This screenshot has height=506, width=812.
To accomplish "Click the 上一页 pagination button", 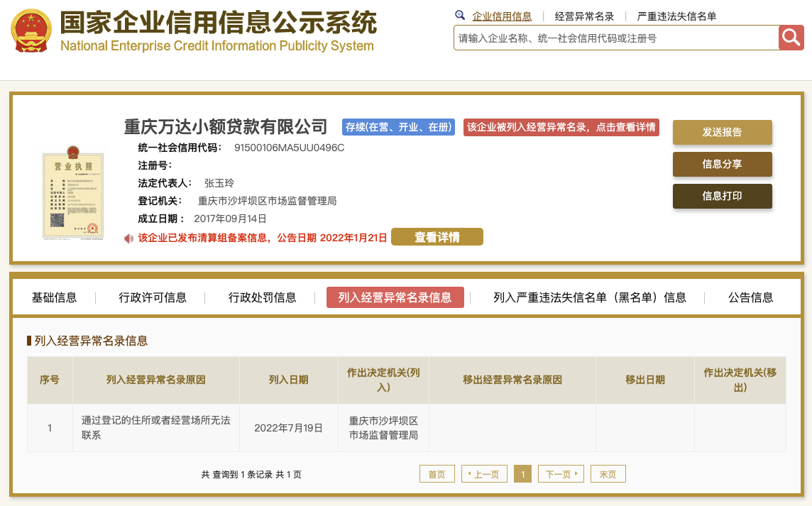I will coord(484,474).
